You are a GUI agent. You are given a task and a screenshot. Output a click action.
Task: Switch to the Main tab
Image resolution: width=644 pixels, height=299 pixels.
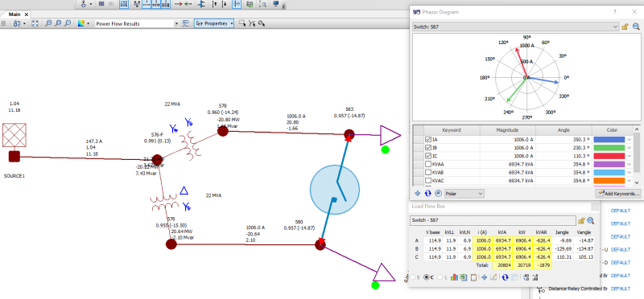[x=14, y=14]
